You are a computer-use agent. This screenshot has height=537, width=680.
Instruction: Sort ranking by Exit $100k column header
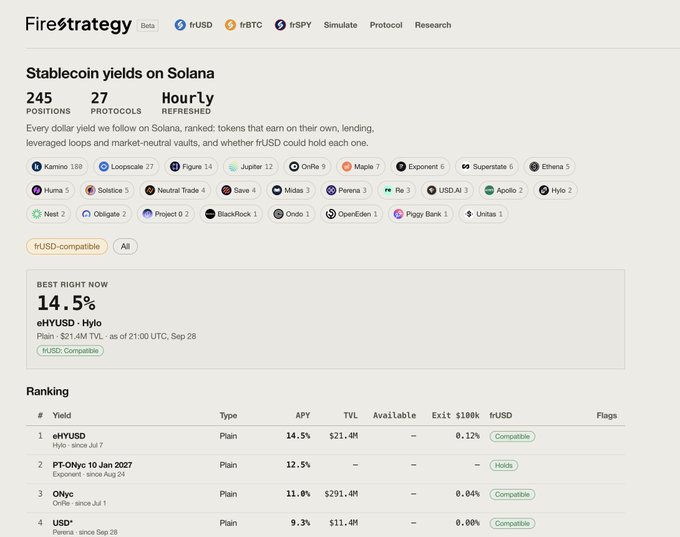(455, 415)
